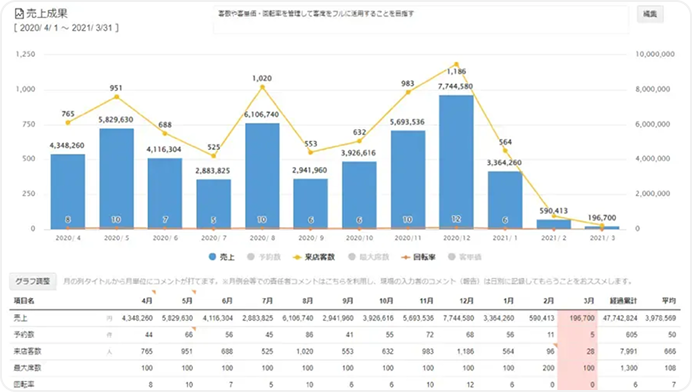Click the blue sales bar for 2020/5
The width and height of the screenshot is (692, 392).
point(117,179)
